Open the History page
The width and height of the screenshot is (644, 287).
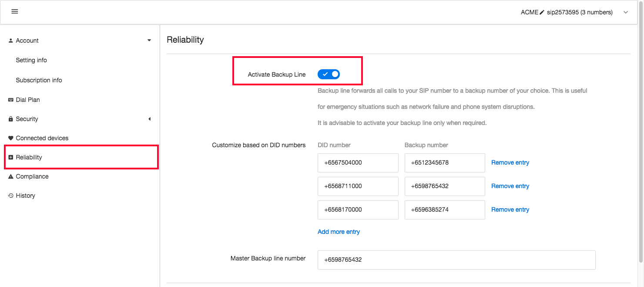point(25,196)
